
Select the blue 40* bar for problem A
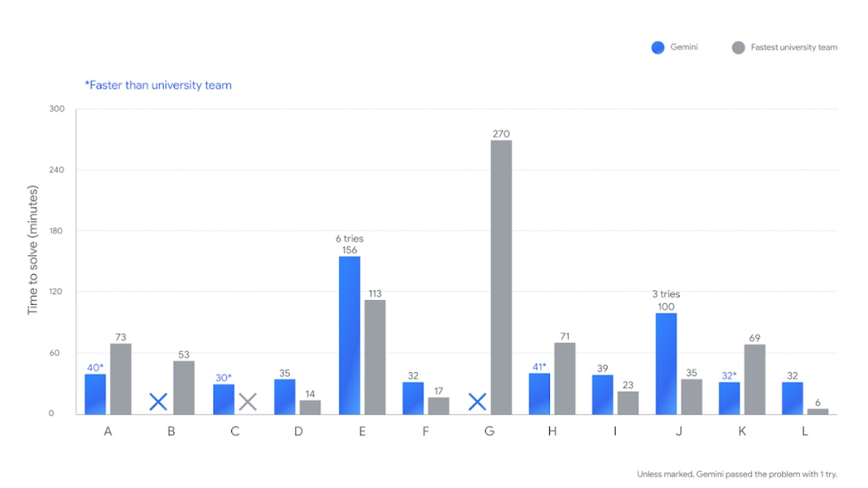click(x=96, y=394)
